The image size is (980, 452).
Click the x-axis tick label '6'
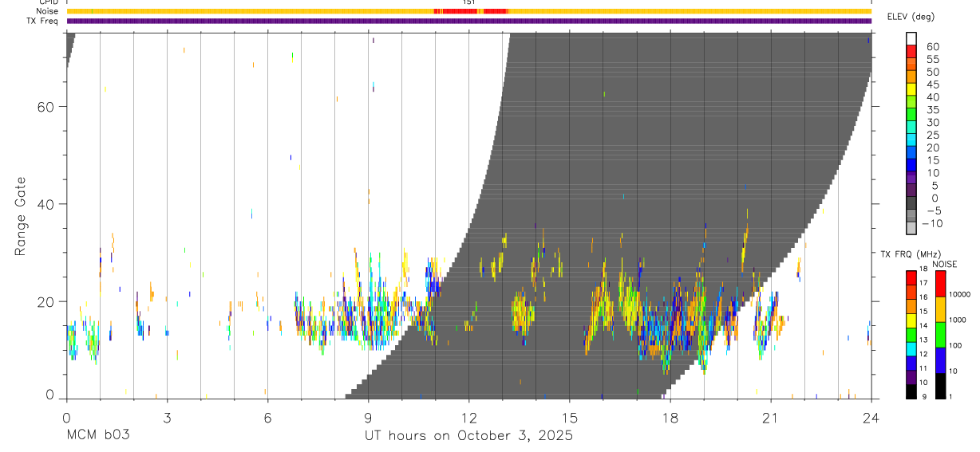pos(267,418)
